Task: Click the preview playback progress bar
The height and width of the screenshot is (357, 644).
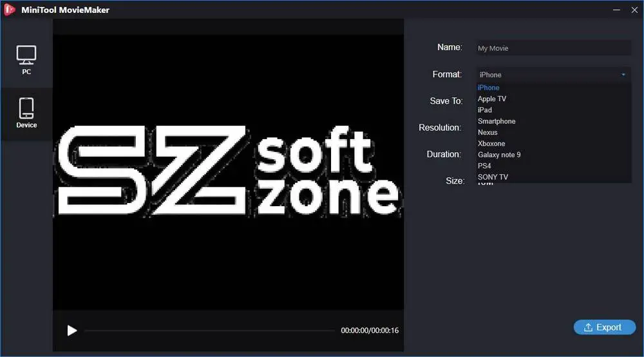Action: point(209,331)
